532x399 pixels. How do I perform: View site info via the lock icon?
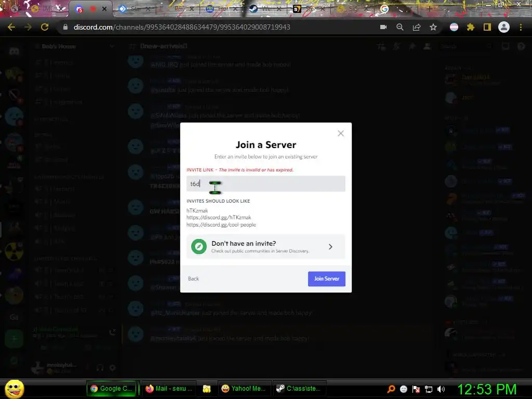click(x=65, y=27)
